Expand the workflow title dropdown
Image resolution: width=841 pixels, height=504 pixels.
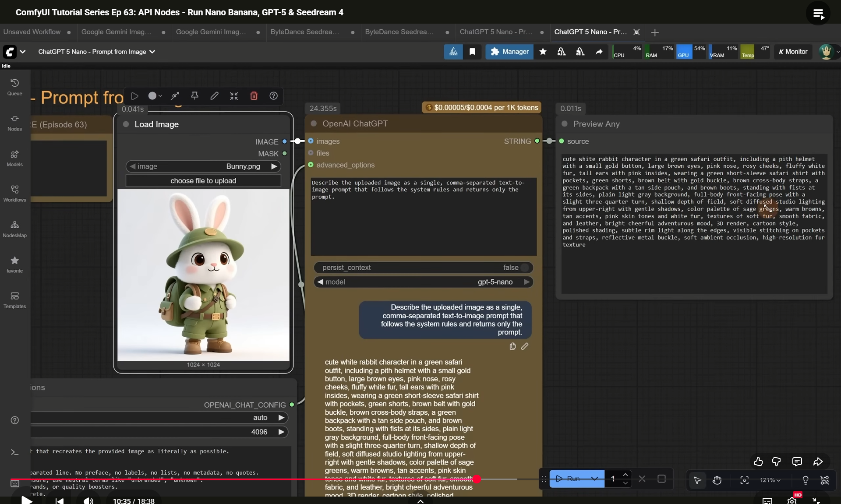coord(152,52)
